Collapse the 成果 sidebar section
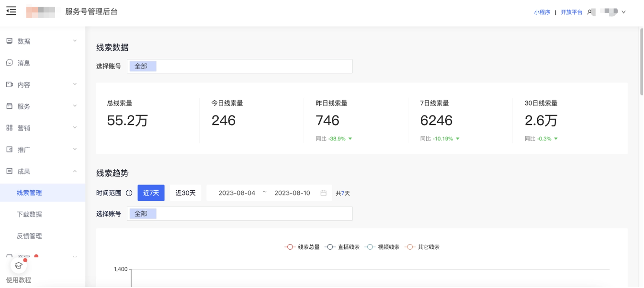The image size is (644, 288). click(x=74, y=171)
